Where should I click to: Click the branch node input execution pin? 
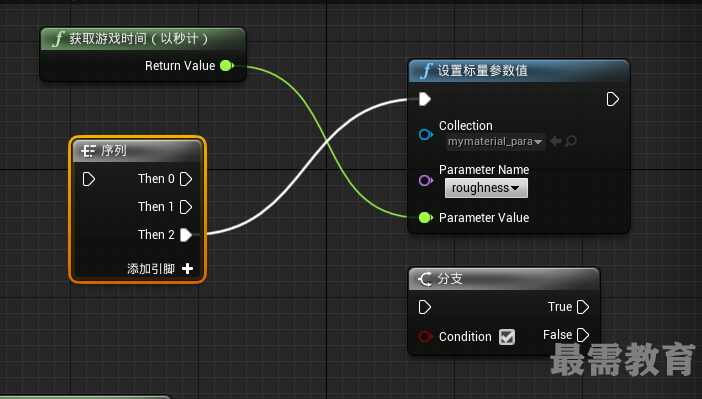pyautogui.click(x=425, y=307)
